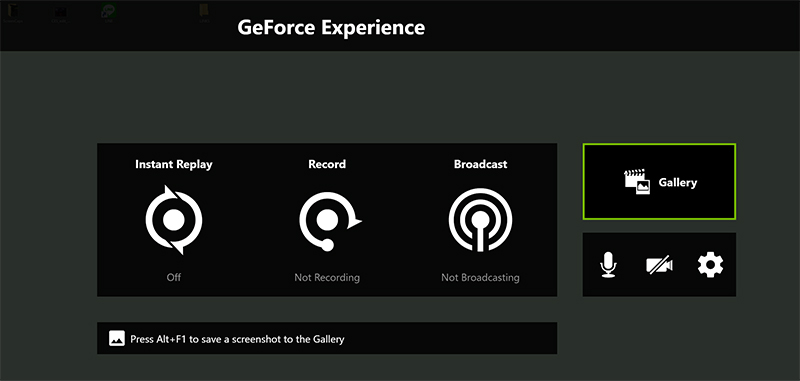Open the Gallery button
The width and height of the screenshot is (800, 381).
(659, 182)
